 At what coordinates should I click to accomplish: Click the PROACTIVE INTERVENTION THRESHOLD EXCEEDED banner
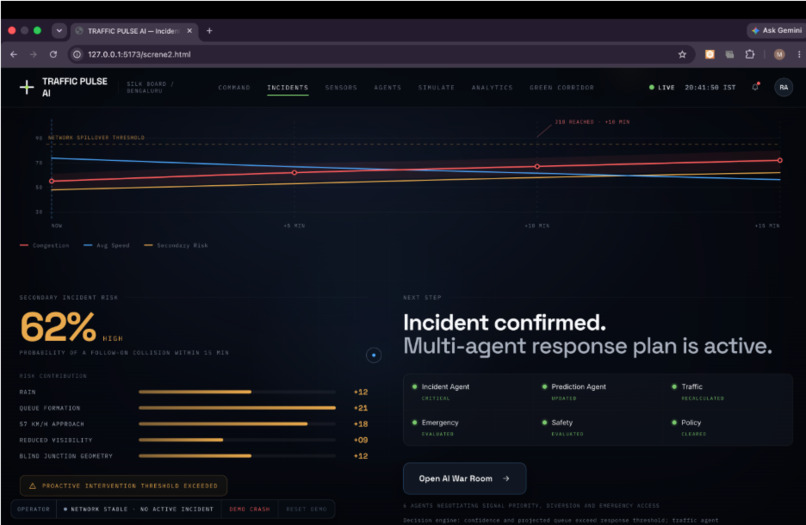tap(123, 485)
